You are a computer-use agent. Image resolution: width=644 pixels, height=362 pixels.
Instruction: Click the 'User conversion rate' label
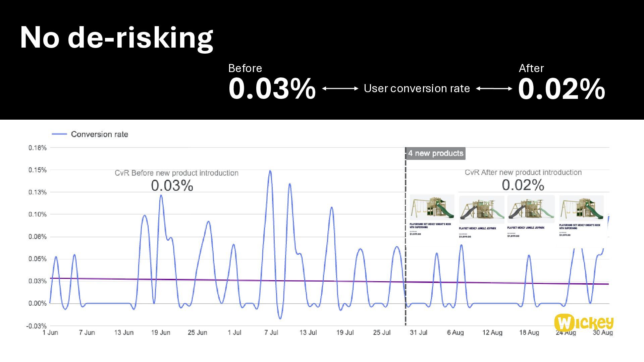417,88
